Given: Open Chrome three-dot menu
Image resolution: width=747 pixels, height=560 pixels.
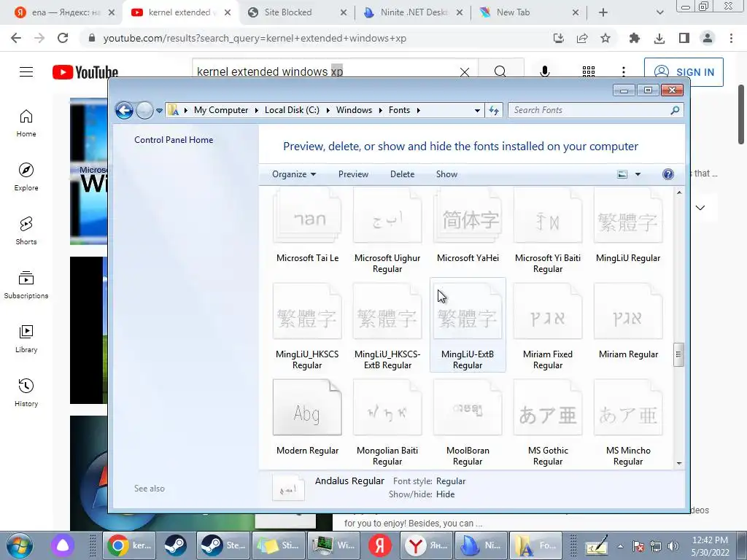Looking at the screenshot, I should pyautogui.click(x=731, y=39).
